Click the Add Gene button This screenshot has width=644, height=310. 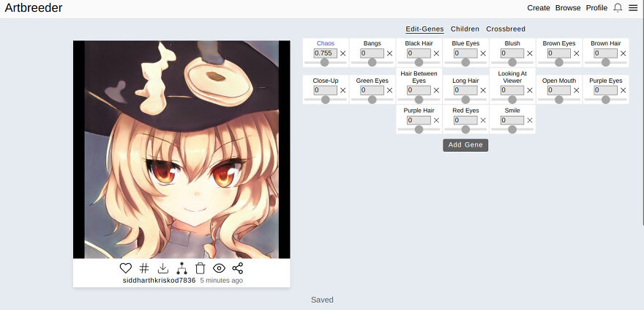[x=465, y=145]
